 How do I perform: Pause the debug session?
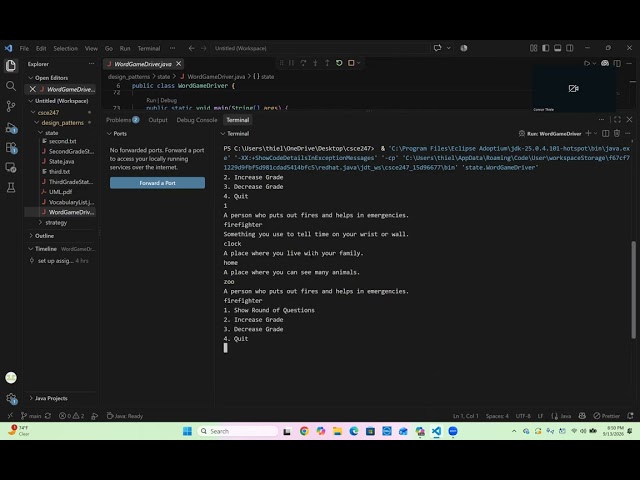point(291,63)
